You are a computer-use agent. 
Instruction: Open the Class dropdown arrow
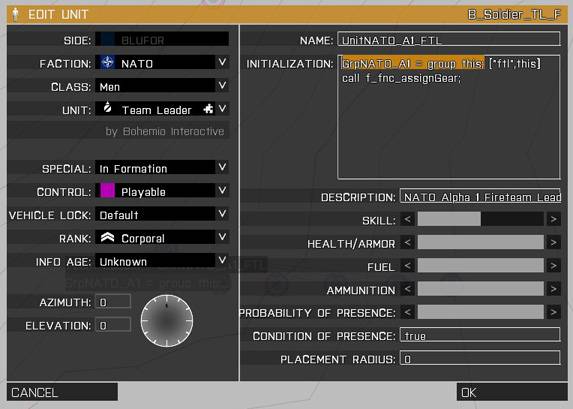[x=222, y=86]
